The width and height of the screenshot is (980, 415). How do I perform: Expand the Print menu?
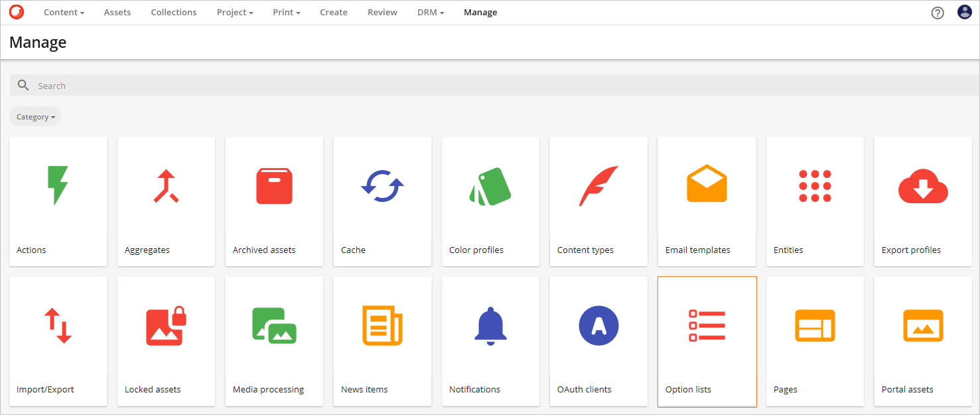click(x=287, y=13)
